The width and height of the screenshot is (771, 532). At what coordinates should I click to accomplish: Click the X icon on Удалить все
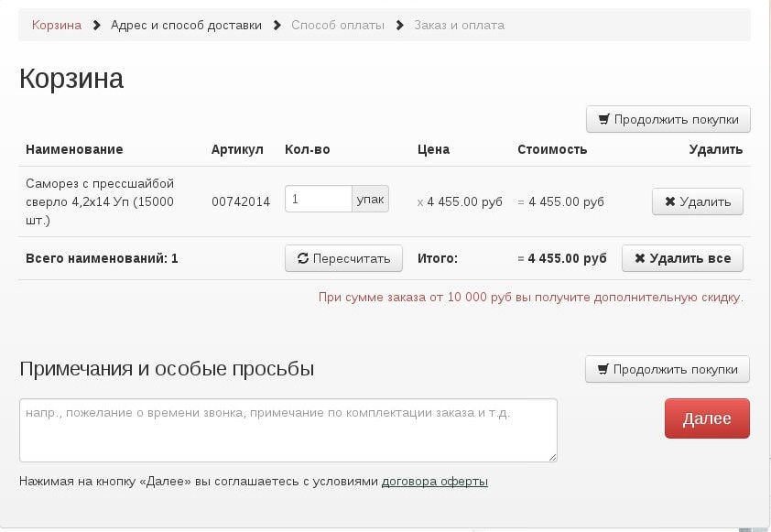639,259
